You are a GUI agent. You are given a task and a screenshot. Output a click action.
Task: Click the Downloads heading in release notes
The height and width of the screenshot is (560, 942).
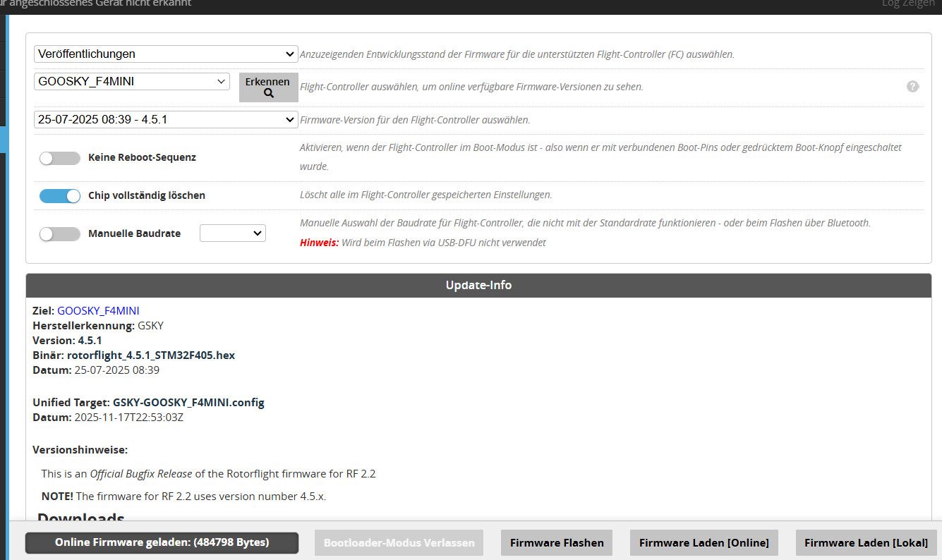point(81,518)
